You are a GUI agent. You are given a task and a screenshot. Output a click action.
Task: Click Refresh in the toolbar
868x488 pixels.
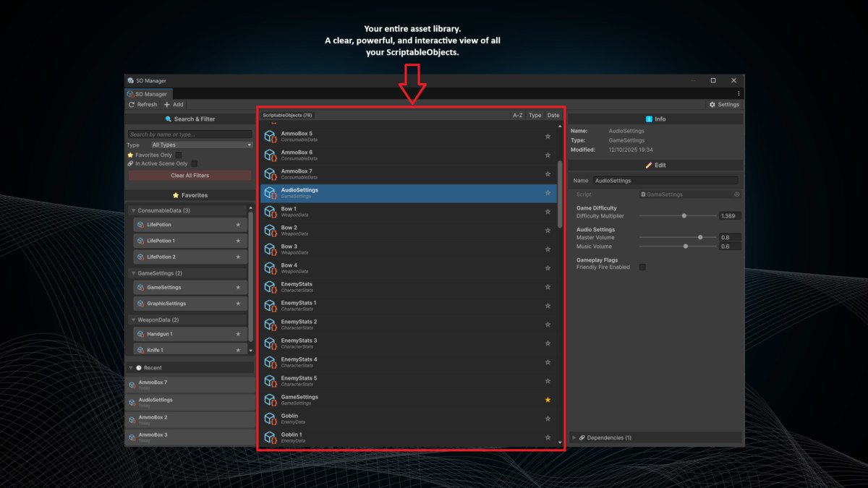(142, 104)
